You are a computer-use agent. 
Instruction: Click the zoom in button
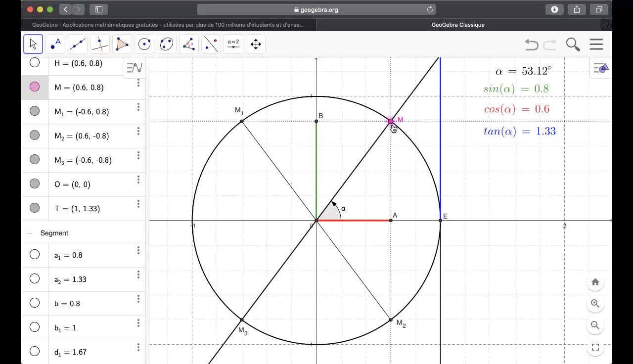tap(595, 304)
